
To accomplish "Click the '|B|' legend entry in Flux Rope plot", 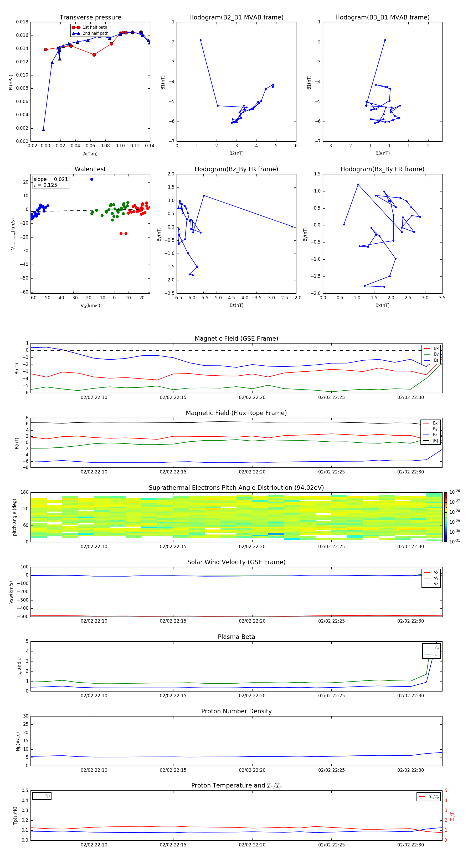I will point(431,441).
